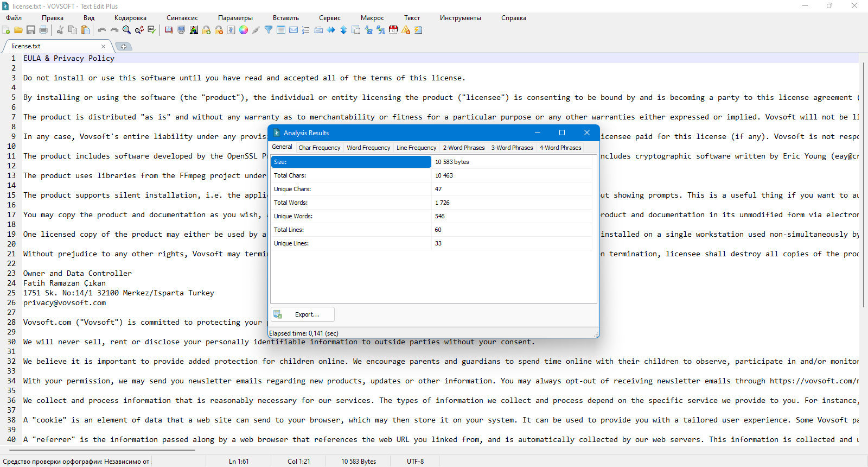Screen dimensions: 868x467
Task: Select the Unique Words row
Action: pos(431,216)
